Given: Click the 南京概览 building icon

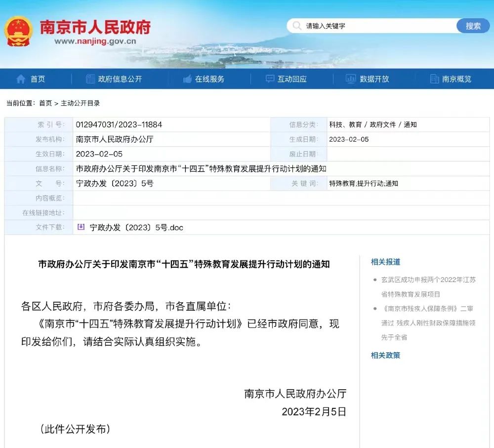Looking at the screenshot, I should [434, 78].
